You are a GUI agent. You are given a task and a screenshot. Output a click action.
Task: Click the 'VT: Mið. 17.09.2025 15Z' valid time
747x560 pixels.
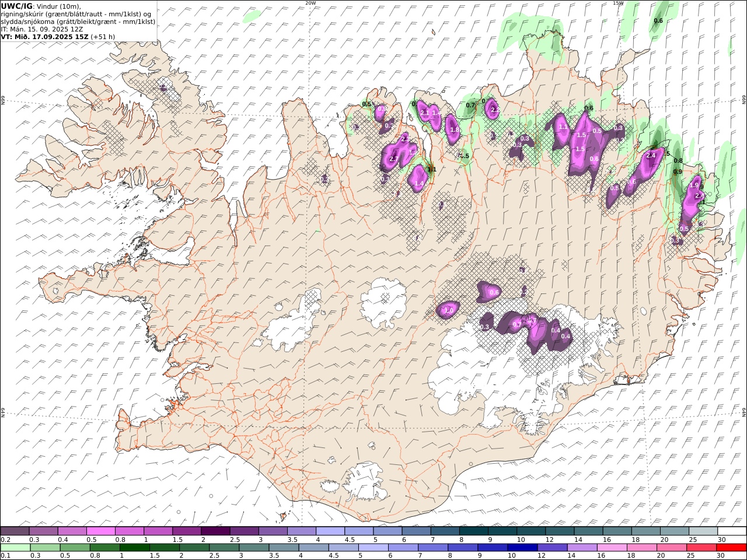44,37
